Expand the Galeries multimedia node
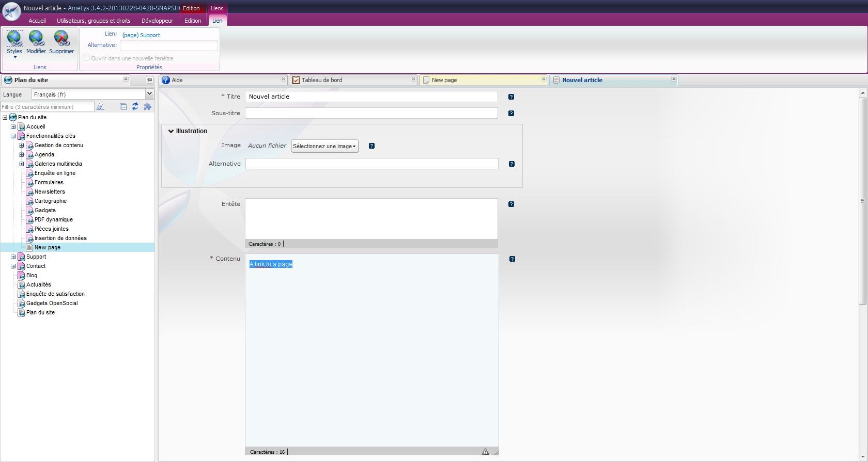Screen dimensions: 868x462 click(x=22, y=164)
